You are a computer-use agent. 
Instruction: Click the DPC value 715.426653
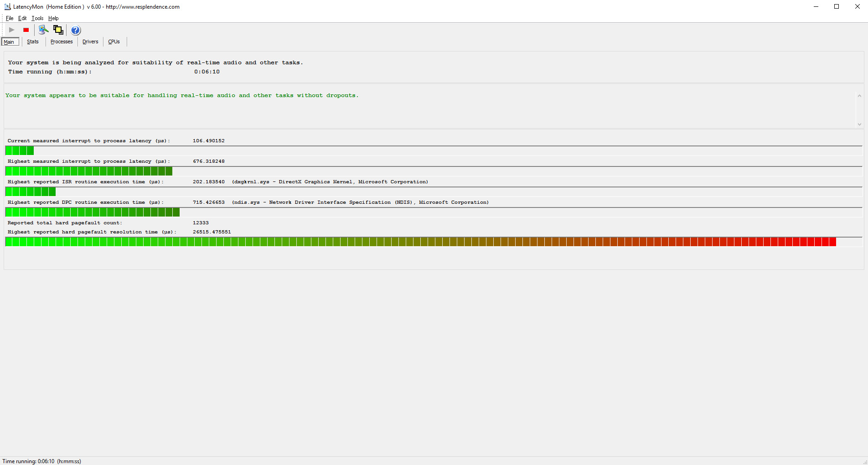tap(208, 202)
